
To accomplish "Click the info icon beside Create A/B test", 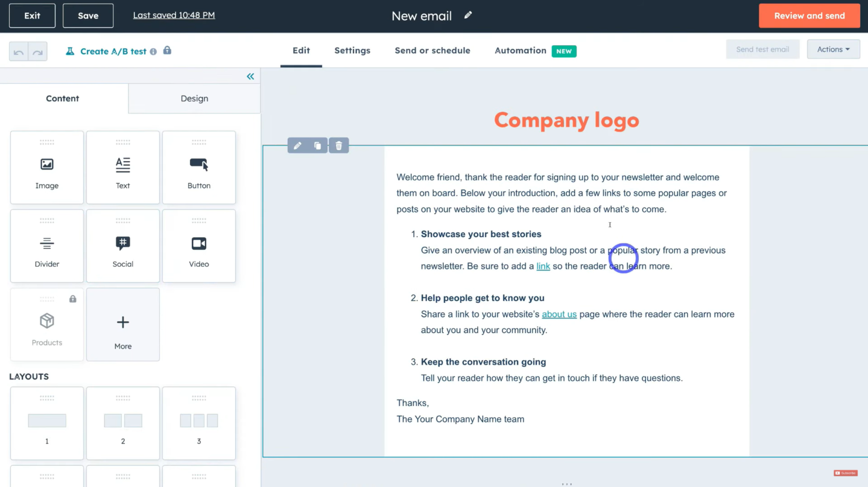I will [x=153, y=52].
